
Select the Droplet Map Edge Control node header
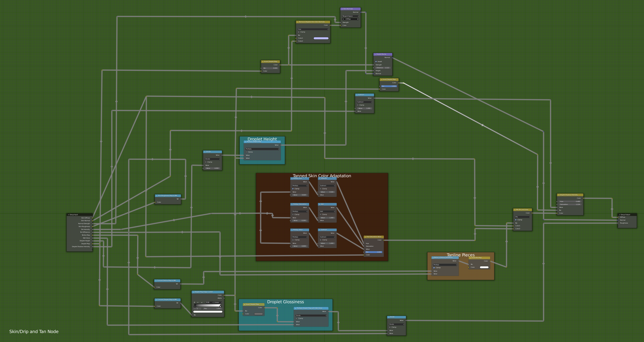208,292
